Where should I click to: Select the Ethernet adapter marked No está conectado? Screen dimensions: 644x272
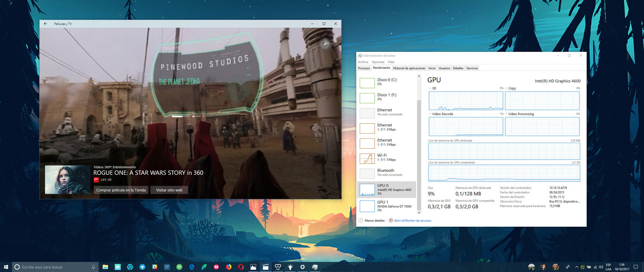(387, 113)
